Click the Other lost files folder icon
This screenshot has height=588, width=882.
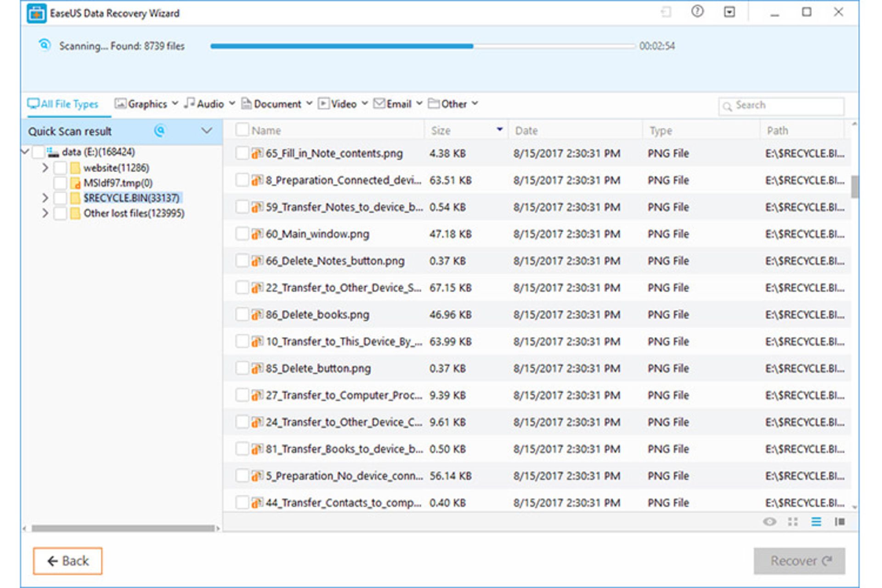click(x=75, y=213)
